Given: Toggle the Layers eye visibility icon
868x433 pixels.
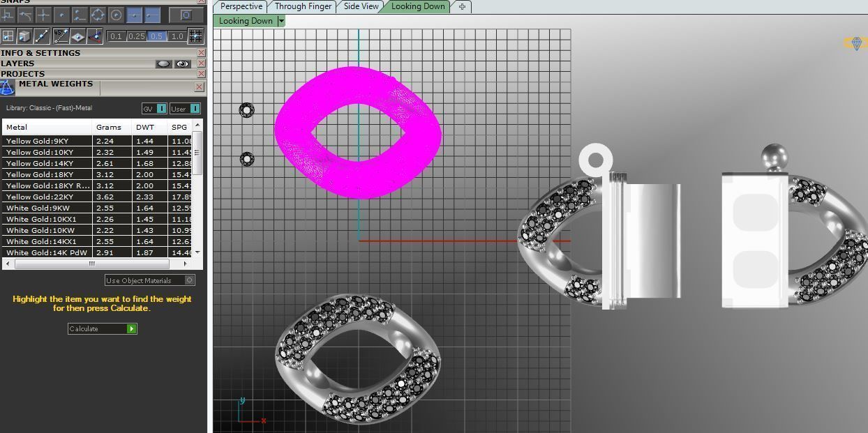Looking at the screenshot, I should coord(183,63).
